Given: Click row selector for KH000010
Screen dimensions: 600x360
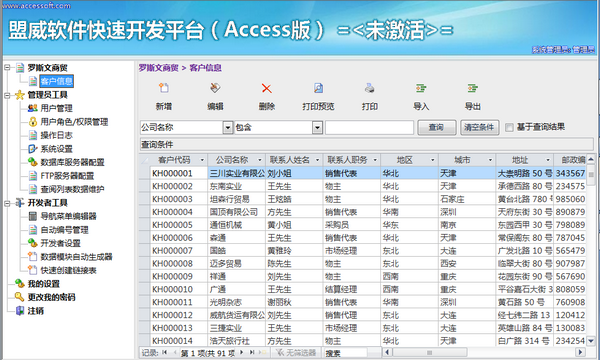Looking at the screenshot, I should (x=145, y=289).
